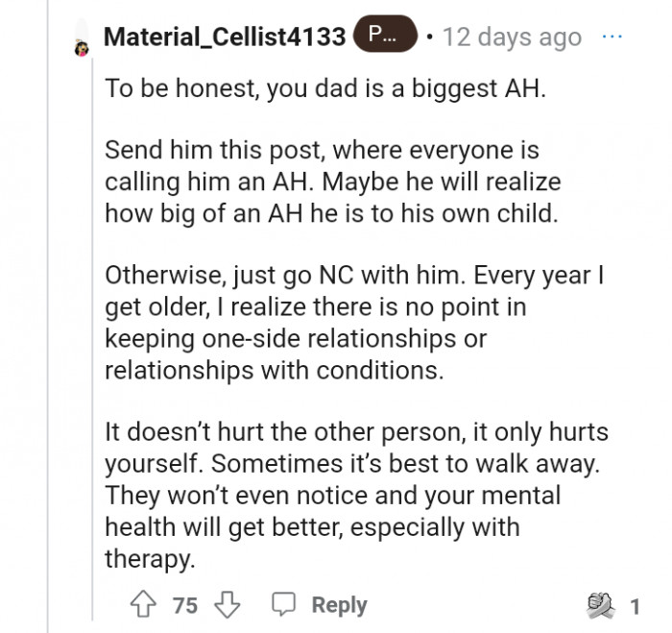Click the word "therapy" ending the comment

click(145, 558)
